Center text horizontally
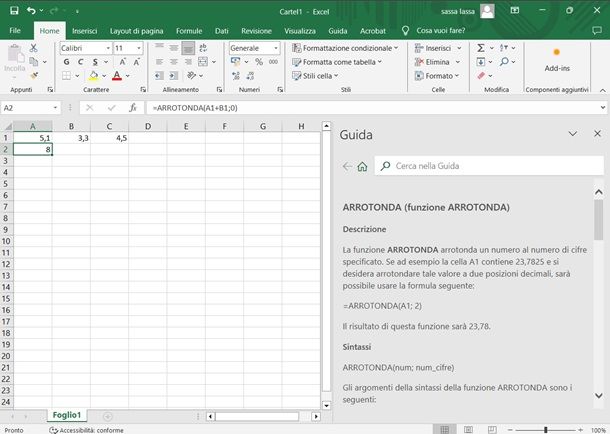The height and width of the screenshot is (434, 610). coord(174,61)
